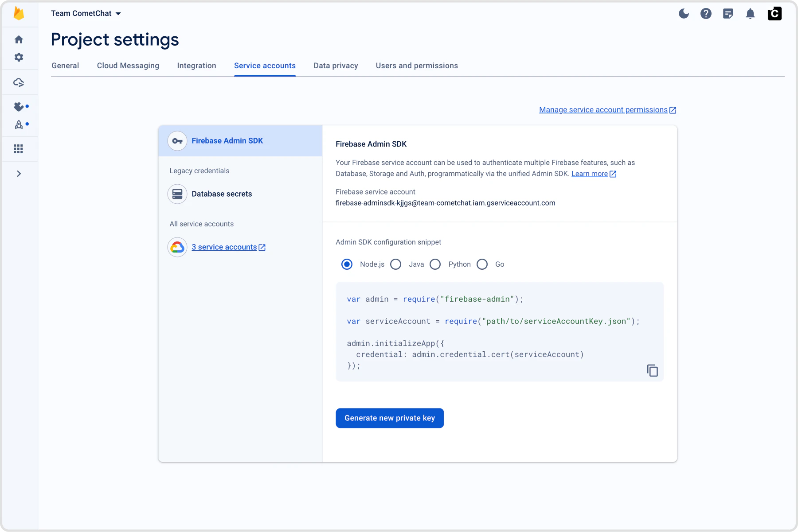Expand the sidebar with the chevron
Viewport: 798px width, 532px height.
[19, 174]
